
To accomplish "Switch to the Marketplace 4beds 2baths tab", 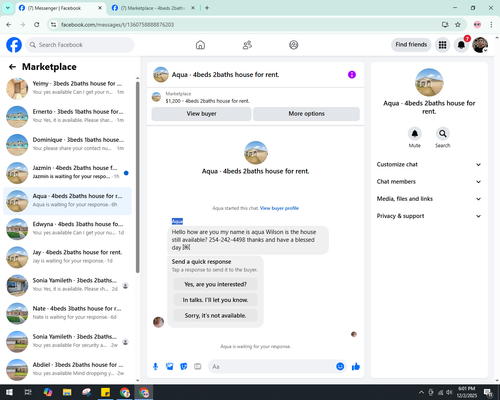I will point(153,8).
